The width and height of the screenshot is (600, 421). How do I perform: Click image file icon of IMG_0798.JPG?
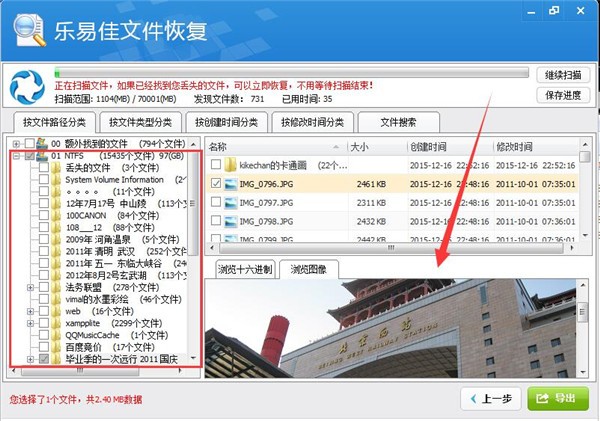[230, 222]
